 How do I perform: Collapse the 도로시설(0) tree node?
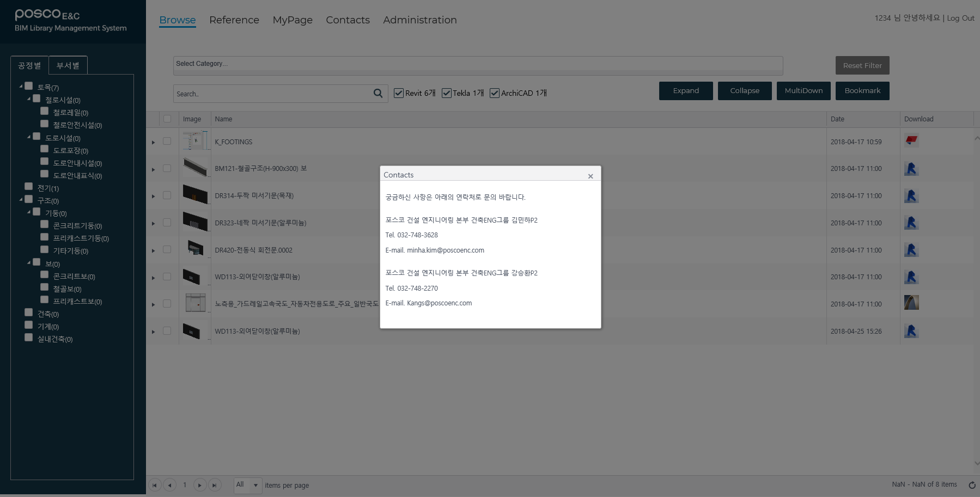tap(29, 137)
